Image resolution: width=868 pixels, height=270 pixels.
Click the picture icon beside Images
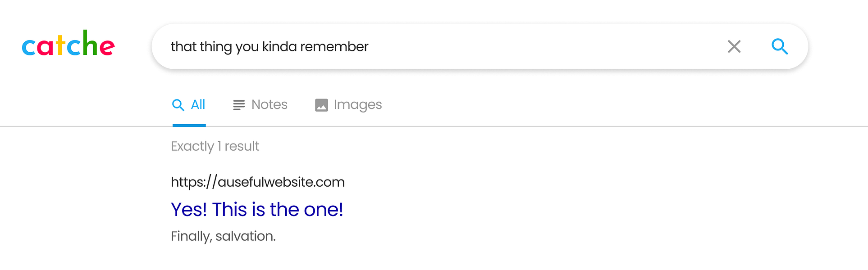click(321, 105)
